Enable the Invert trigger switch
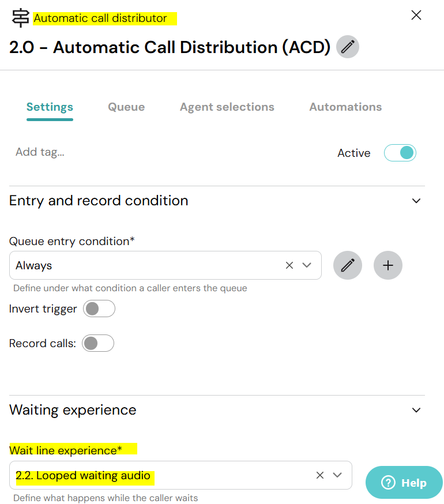The height and width of the screenshot is (504, 444). click(99, 309)
